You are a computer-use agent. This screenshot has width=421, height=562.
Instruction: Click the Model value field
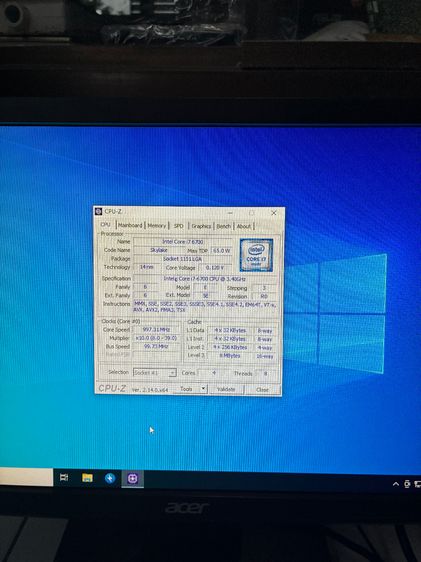coord(205,287)
